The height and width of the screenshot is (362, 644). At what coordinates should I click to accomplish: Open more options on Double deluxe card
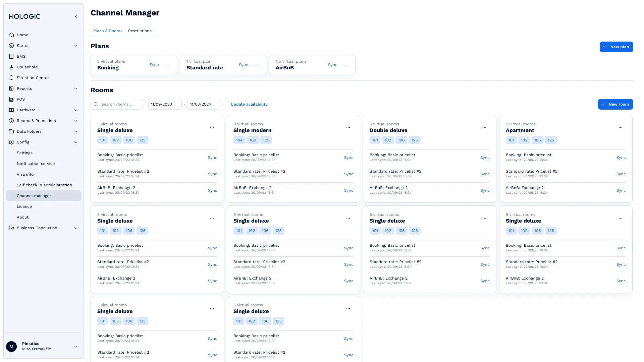click(484, 128)
